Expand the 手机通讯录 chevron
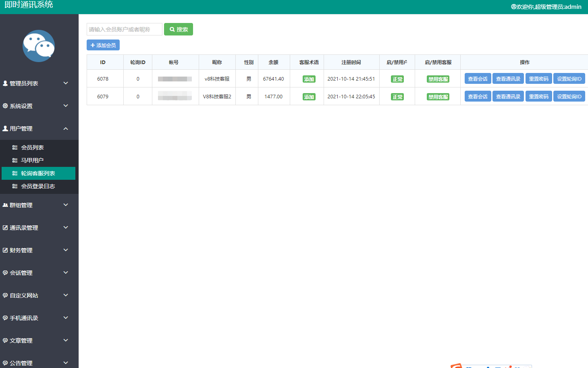This screenshot has width=588, height=368. click(x=66, y=318)
